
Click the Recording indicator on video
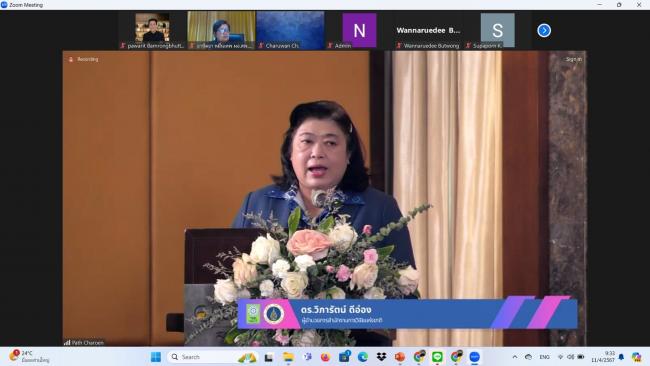click(x=84, y=59)
